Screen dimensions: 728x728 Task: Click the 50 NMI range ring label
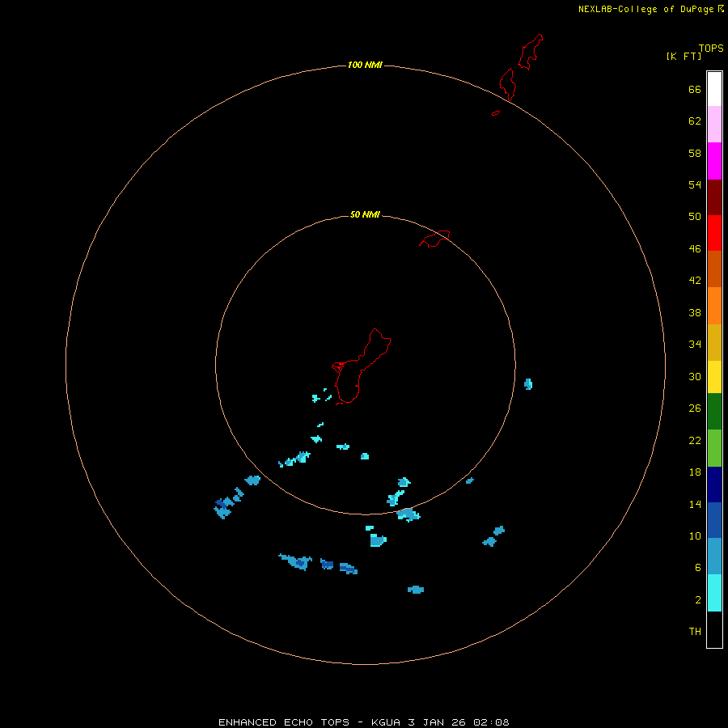(x=365, y=214)
